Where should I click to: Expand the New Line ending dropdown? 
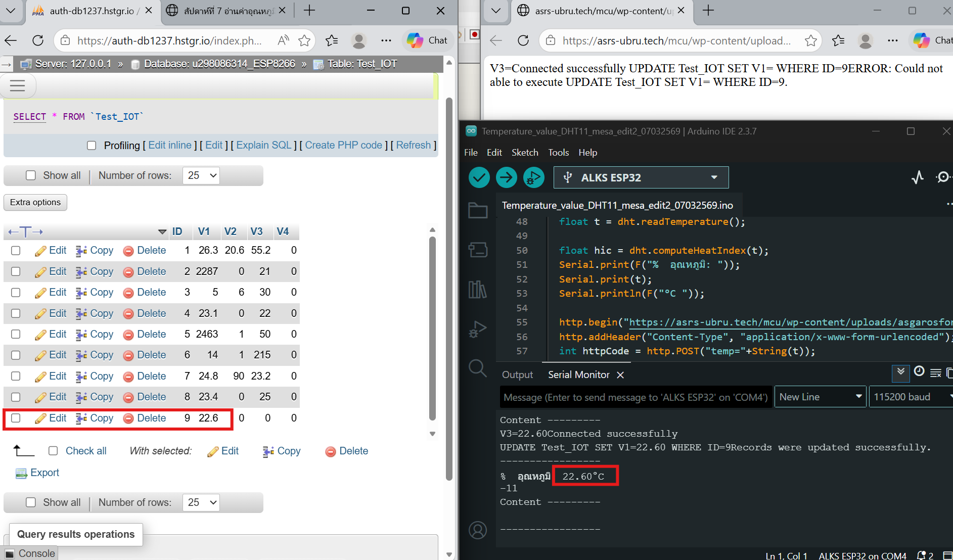click(x=820, y=397)
